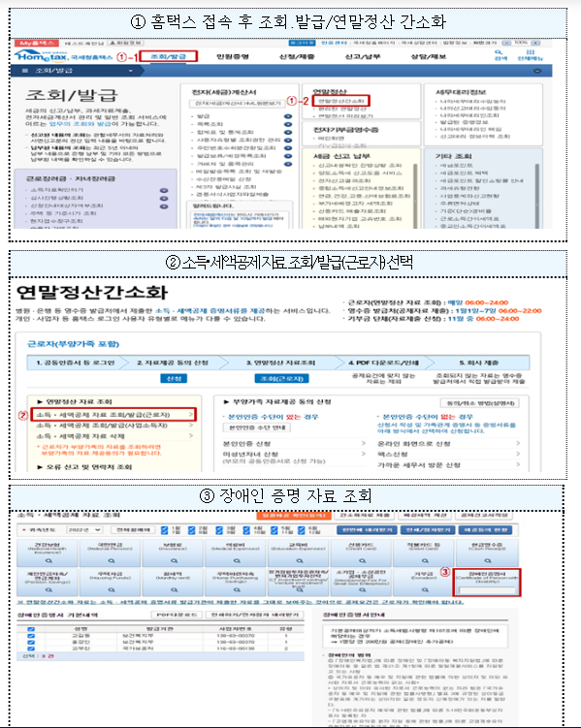
Task: Click the 본인인증 수단 안내 button
Action: click(257, 427)
